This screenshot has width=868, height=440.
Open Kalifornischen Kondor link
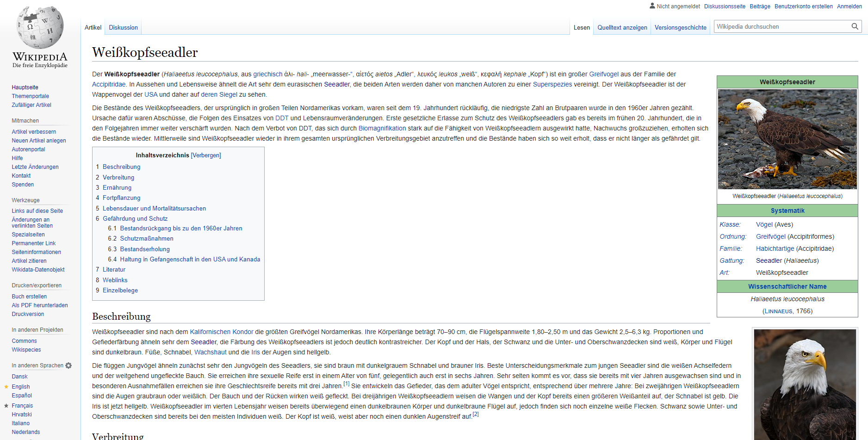[x=222, y=332]
